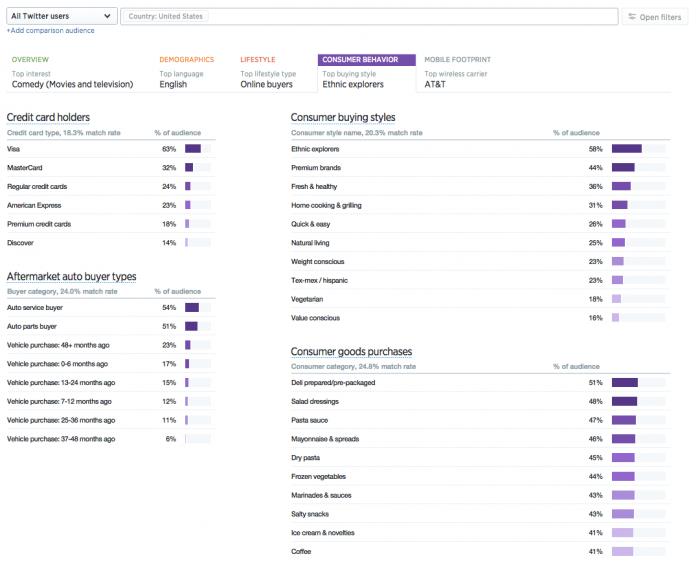700x576 pixels.
Task: Open the All Twitter users dropdown
Action: [62, 16]
